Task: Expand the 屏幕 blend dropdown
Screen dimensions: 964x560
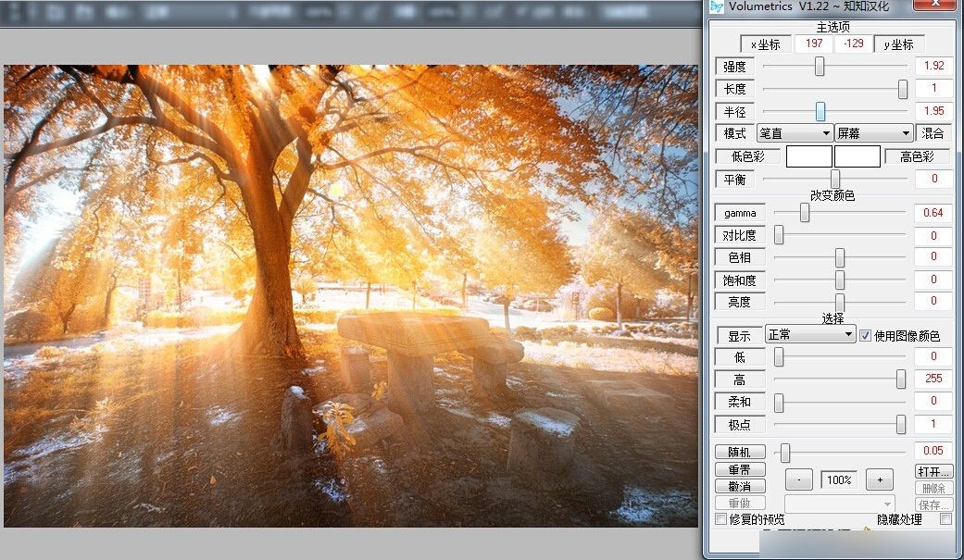Action: [873, 133]
